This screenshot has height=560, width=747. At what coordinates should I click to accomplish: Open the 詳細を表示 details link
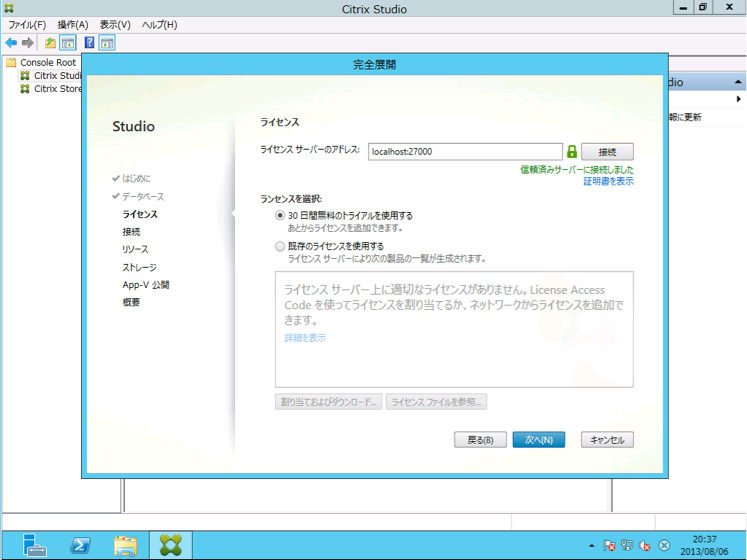[x=305, y=338]
